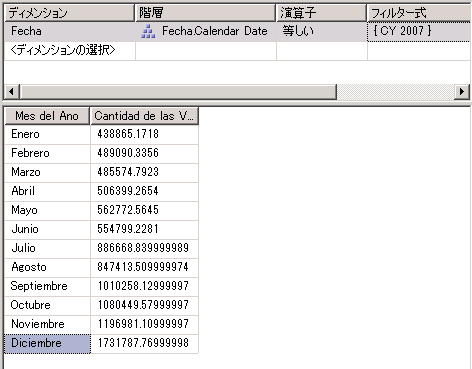Image resolution: width=472 pixels, height=369 pixels.
Task: Click the Cantidad de las V... column header
Action: (144, 116)
